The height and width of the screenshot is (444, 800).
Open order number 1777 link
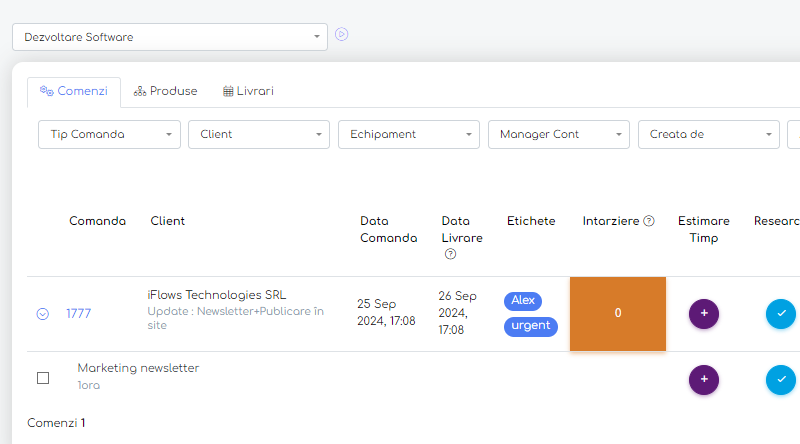coord(78,314)
